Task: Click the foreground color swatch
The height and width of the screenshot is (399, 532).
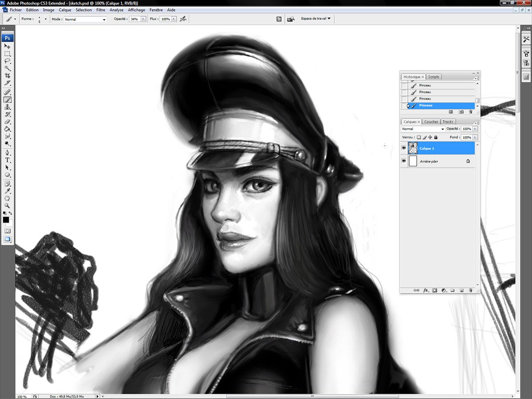Action: click(6, 220)
